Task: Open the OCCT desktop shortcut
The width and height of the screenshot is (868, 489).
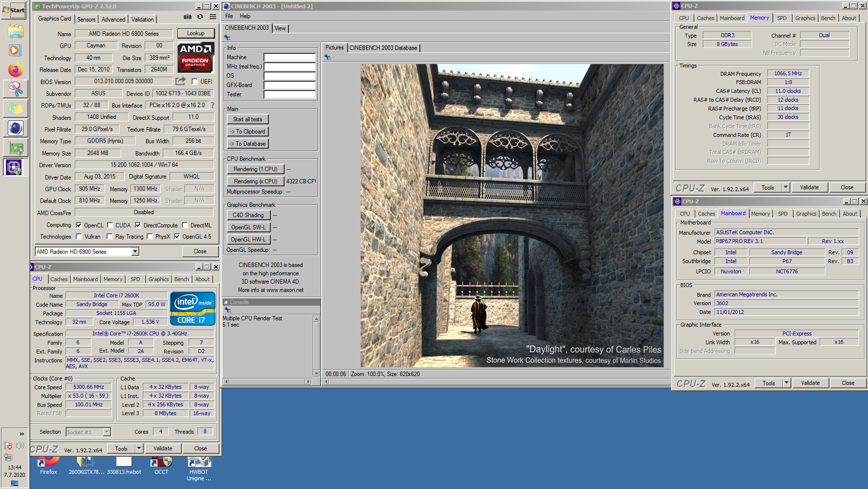Action: pyautogui.click(x=161, y=466)
